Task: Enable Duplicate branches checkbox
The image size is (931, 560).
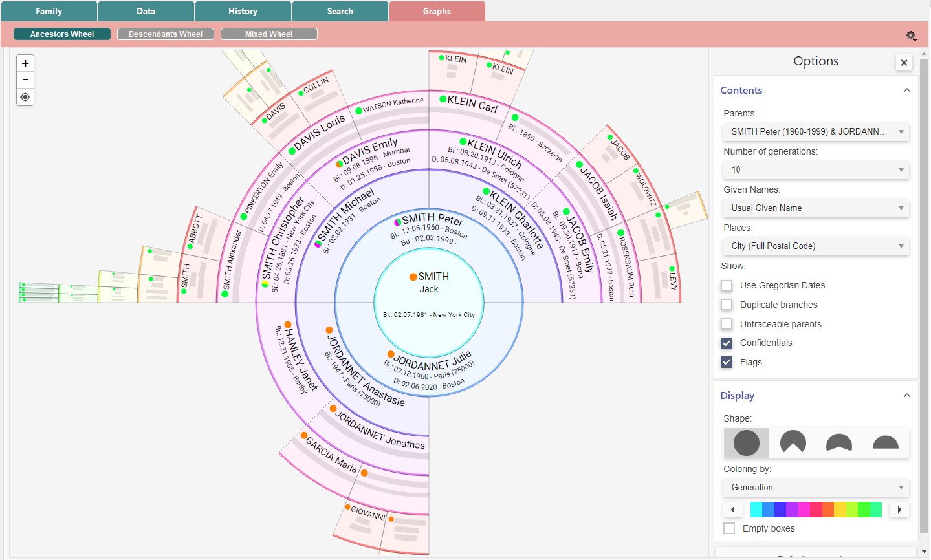Action: [727, 305]
